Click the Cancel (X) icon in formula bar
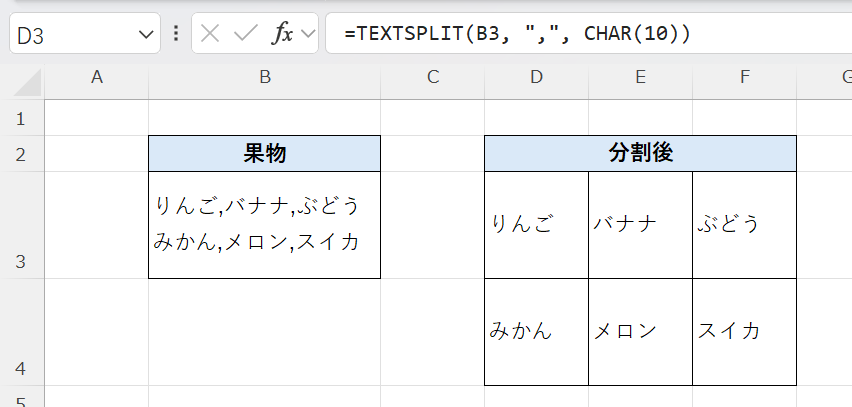The width and height of the screenshot is (852, 407). (209, 34)
